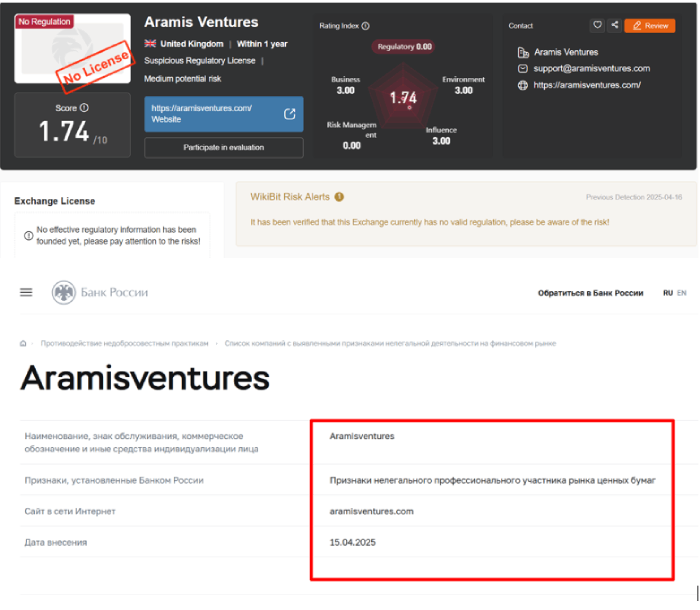700x610 pixels.
Task: Click the Regulatory 0.00 badge
Action: coord(404,46)
